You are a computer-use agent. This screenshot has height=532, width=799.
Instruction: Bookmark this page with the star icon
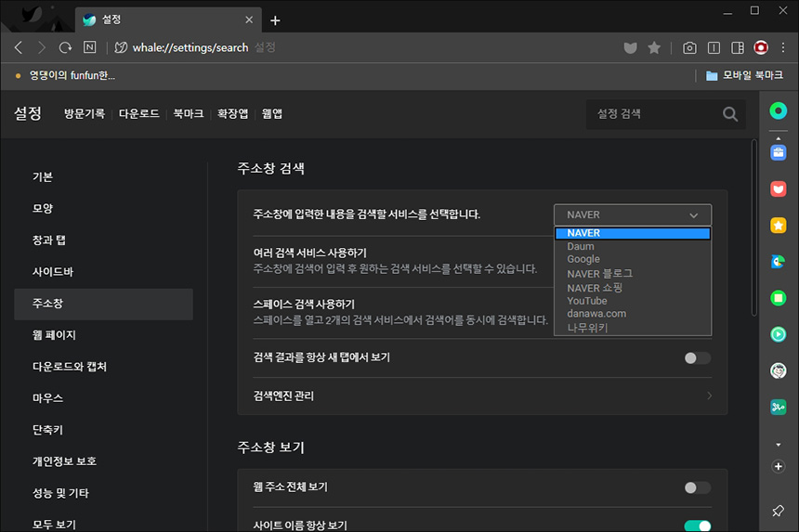[x=654, y=48]
